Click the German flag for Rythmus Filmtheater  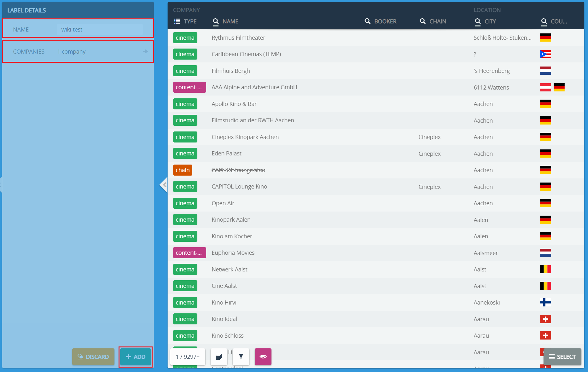(x=545, y=38)
